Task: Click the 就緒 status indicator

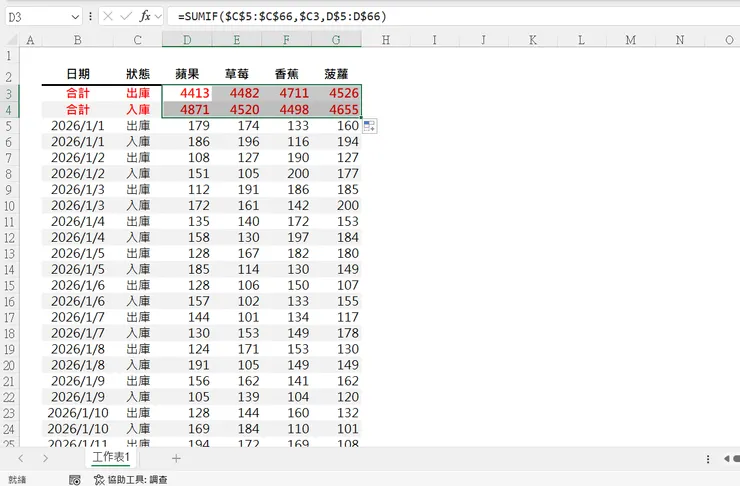Action: (17, 480)
